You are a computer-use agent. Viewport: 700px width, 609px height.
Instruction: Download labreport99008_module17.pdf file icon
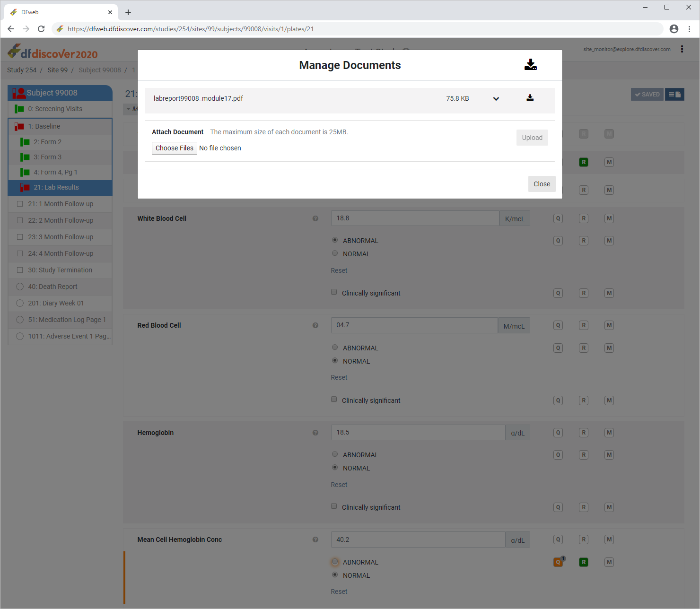tap(530, 98)
